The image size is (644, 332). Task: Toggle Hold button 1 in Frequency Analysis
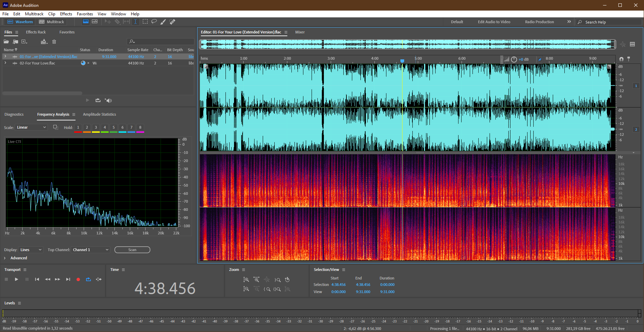78,127
